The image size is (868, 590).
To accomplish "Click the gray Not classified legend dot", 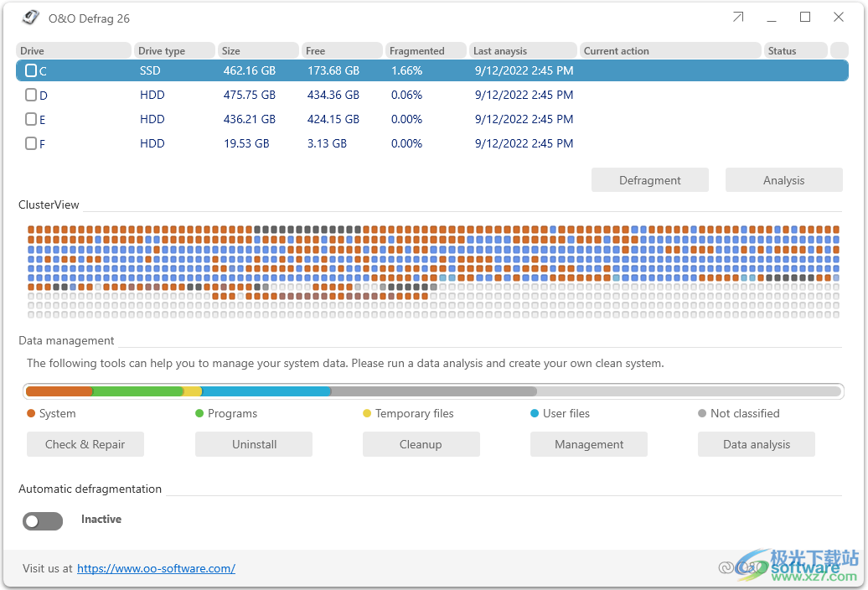I will [x=702, y=413].
